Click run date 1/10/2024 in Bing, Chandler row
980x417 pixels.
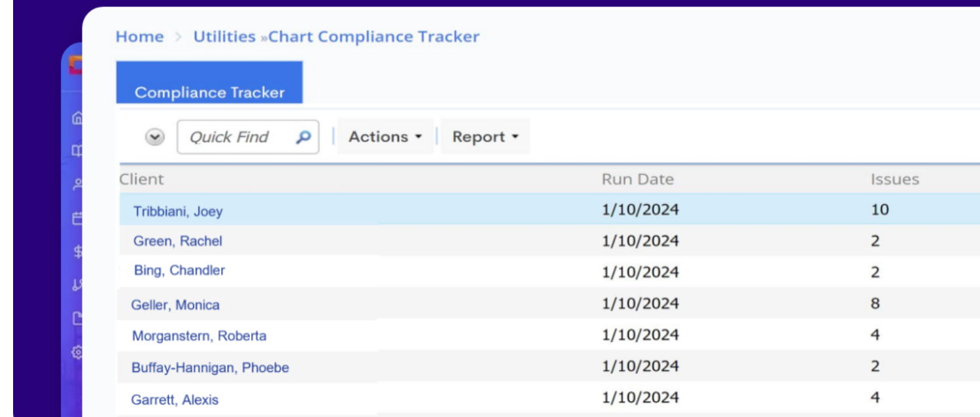coord(640,272)
